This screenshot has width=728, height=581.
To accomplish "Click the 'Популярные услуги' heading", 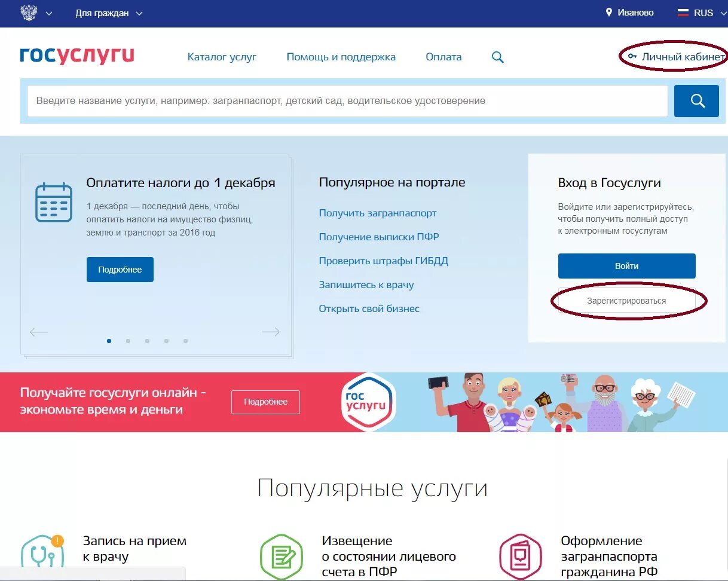I will click(372, 489).
